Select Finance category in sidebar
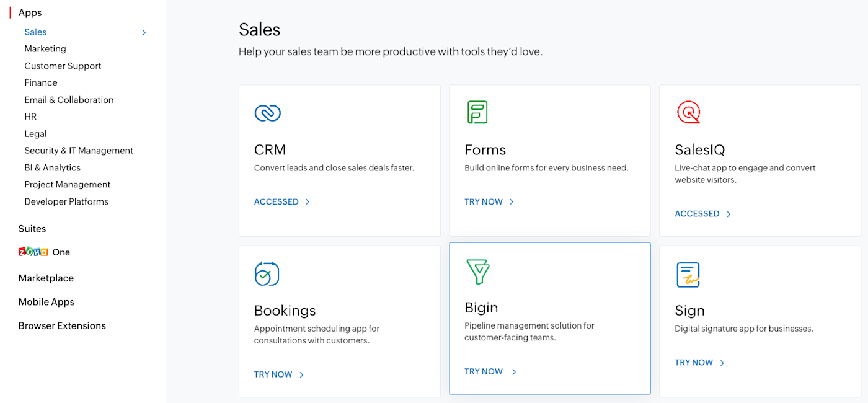The width and height of the screenshot is (868, 403). [41, 82]
